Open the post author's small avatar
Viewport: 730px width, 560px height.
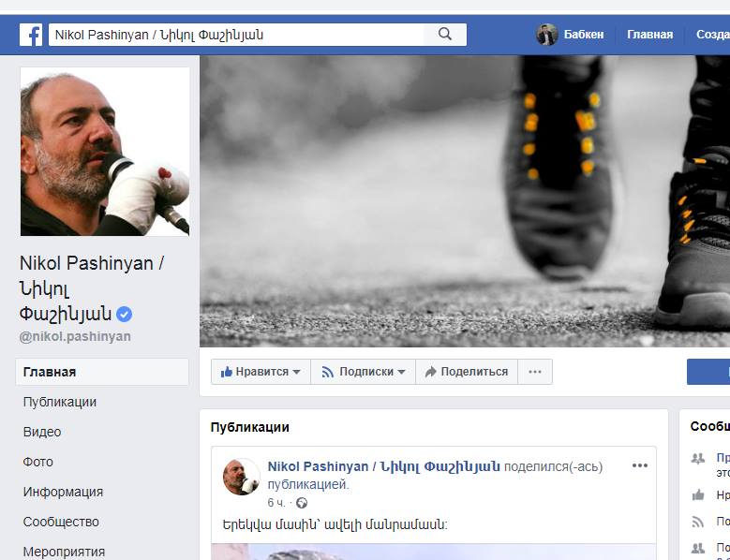[241, 477]
